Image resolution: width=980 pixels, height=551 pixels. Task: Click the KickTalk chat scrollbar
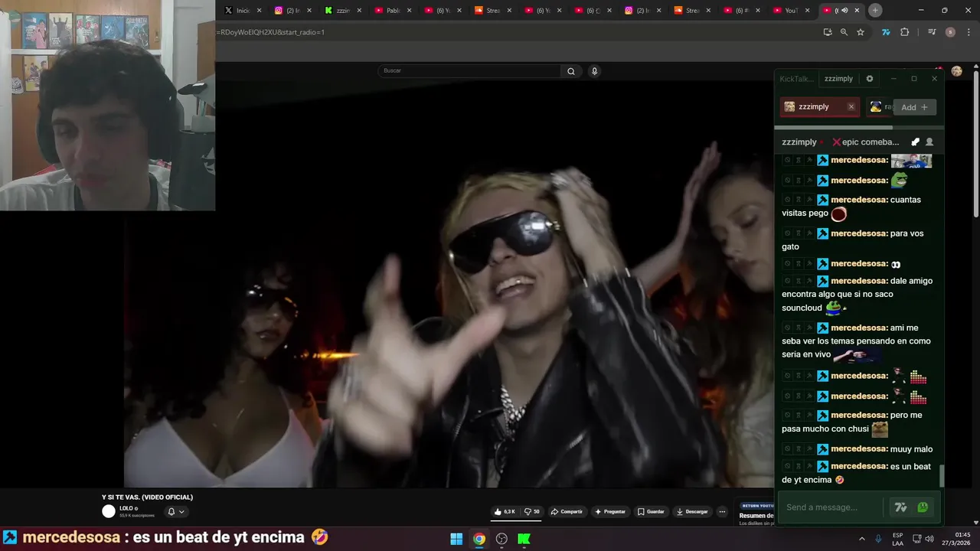tap(942, 475)
